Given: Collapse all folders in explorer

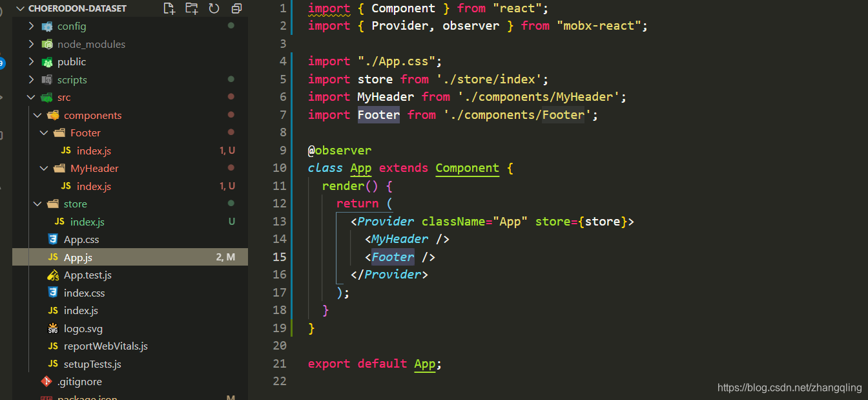Looking at the screenshot, I should point(236,8).
